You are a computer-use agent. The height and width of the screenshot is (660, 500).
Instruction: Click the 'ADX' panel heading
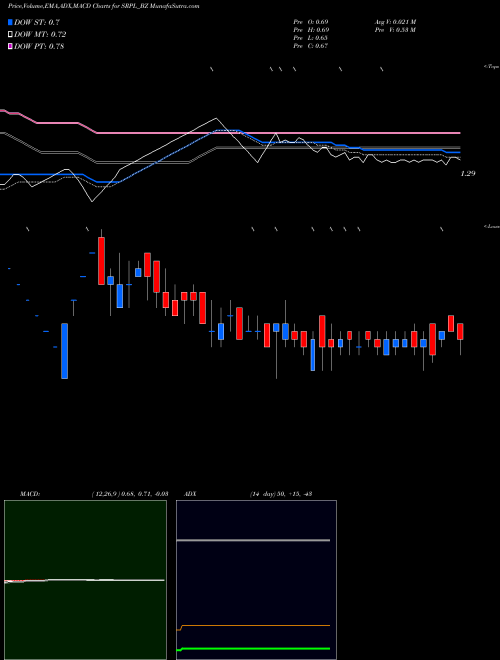[x=190, y=494]
